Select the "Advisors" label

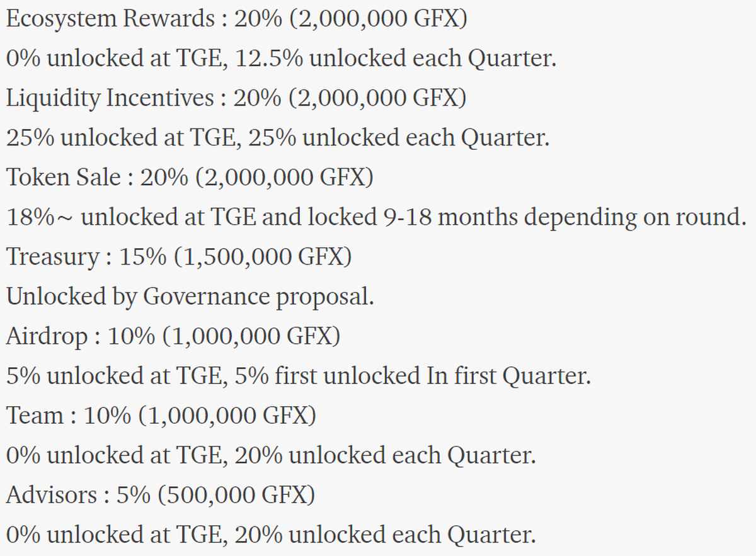tap(52, 495)
